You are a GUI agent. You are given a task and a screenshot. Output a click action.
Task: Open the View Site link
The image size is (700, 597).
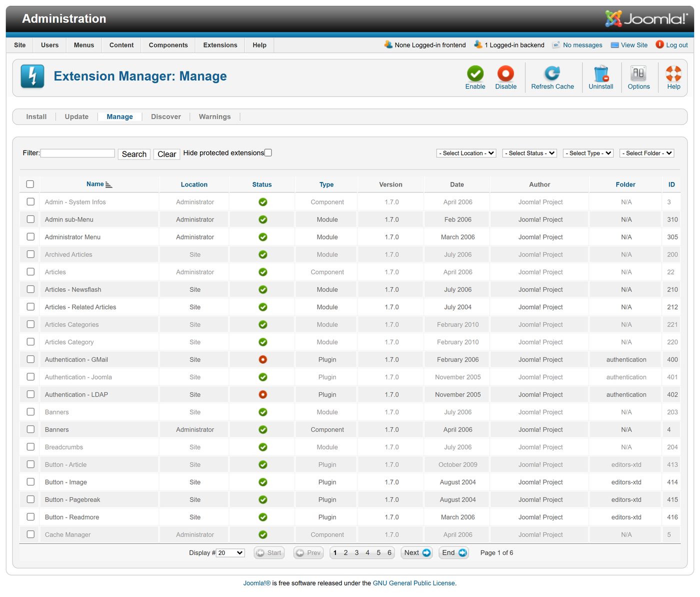tap(629, 45)
